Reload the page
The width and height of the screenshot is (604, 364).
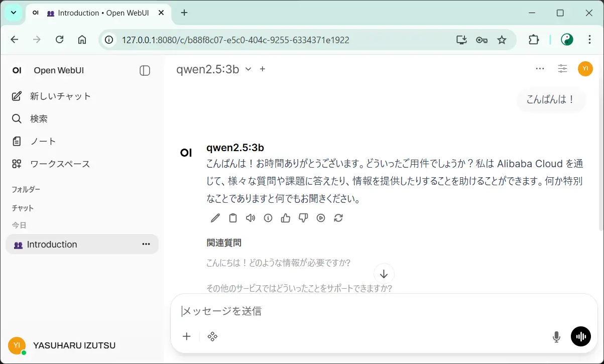pos(59,40)
